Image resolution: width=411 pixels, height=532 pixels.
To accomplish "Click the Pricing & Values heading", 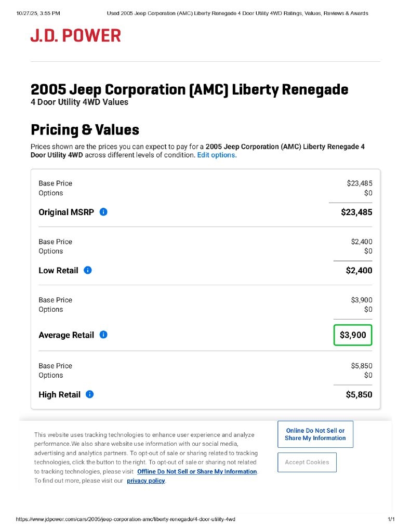I will click(x=85, y=129).
